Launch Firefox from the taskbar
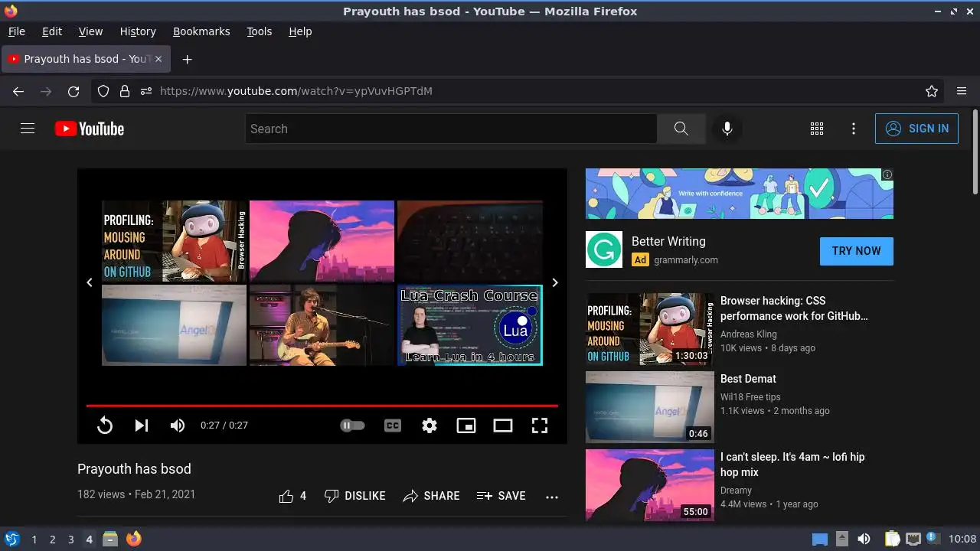The image size is (980, 551). tap(134, 539)
